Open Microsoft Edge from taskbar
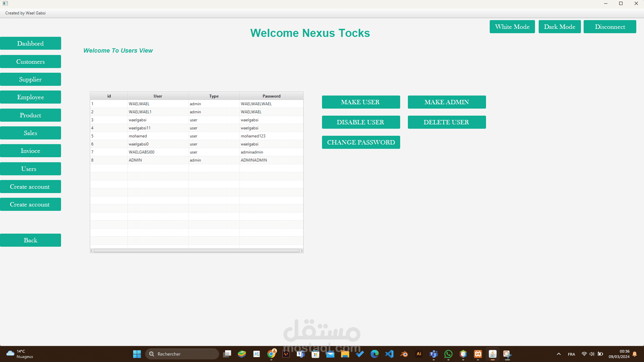This screenshot has height=362, width=644. (375, 354)
